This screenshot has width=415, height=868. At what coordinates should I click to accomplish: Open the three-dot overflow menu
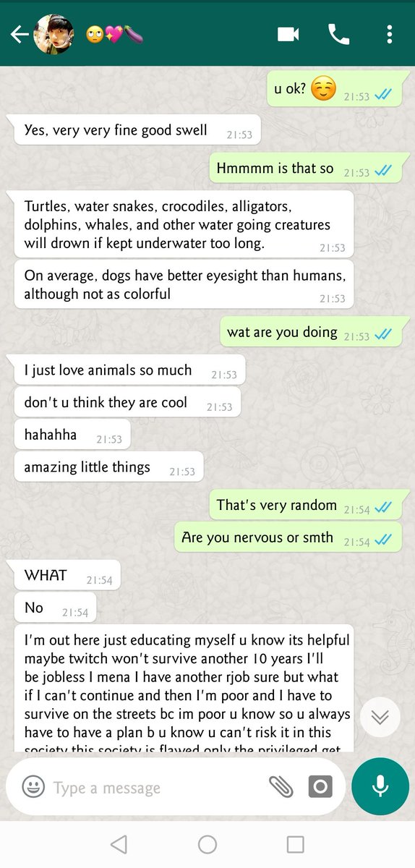click(x=389, y=34)
